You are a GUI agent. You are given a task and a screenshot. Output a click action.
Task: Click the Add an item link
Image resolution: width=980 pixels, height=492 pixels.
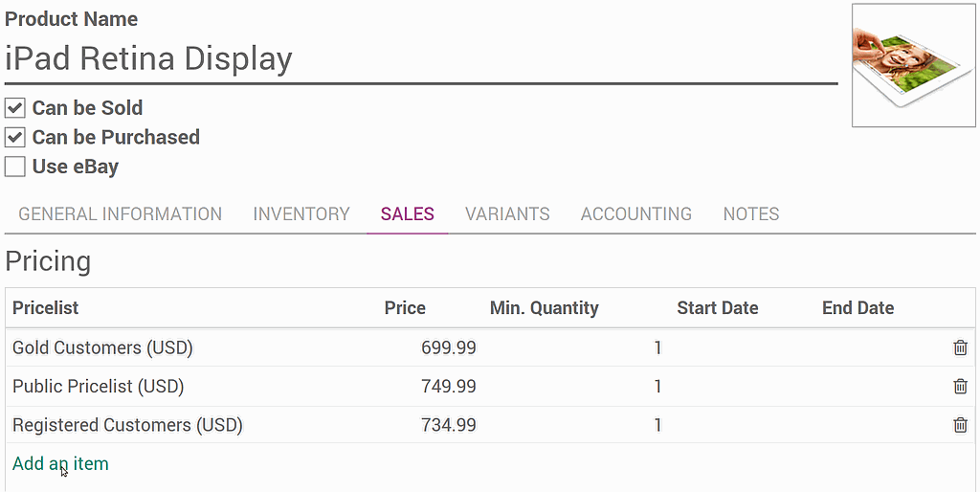pyautogui.click(x=60, y=463)
